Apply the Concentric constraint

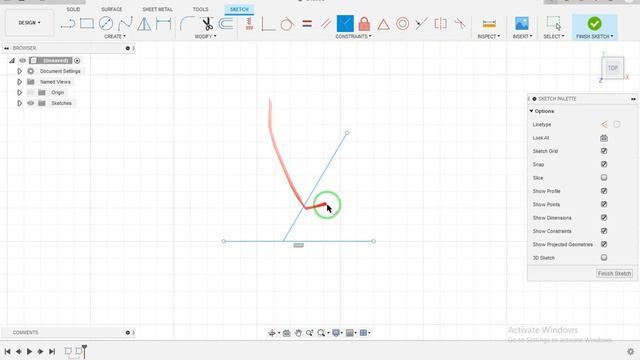click(402, 24)
